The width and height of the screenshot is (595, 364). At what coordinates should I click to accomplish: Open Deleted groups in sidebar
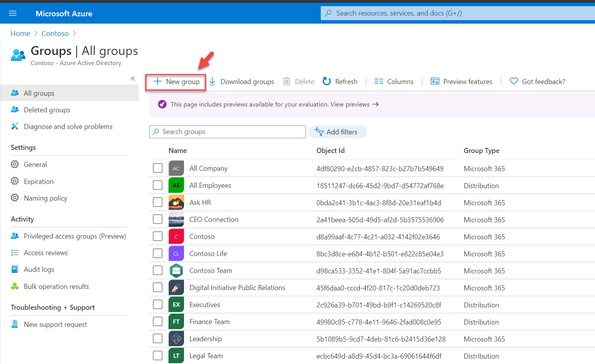coord(47,110)
